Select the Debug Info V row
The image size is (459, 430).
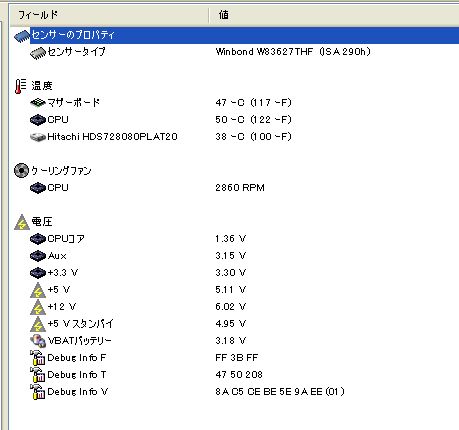(234, 392)
